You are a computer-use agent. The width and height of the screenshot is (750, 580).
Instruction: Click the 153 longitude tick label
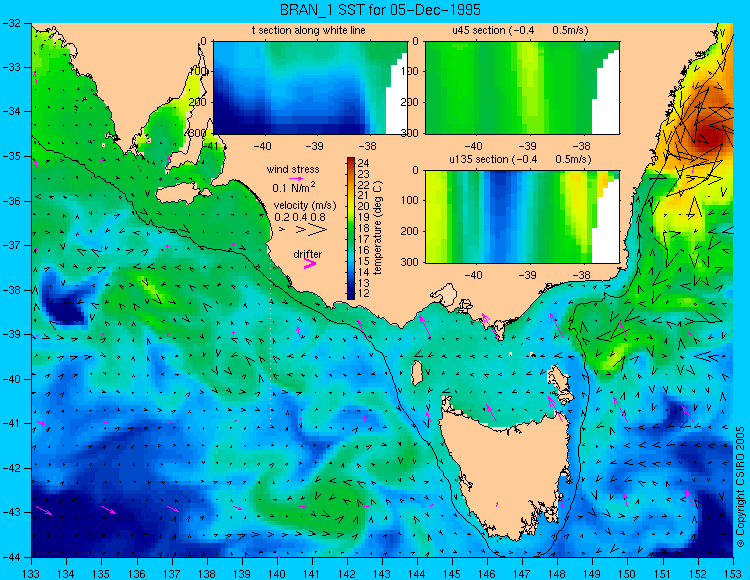click(x=732, y=573)
